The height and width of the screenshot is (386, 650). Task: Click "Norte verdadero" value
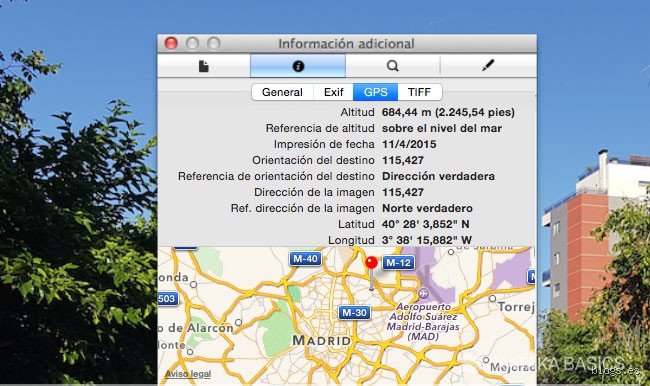click(x=427, y=208)
